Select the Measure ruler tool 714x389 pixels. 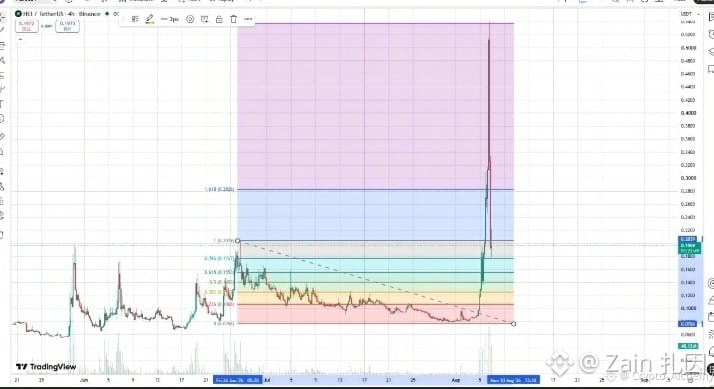(x=2, y=136)
